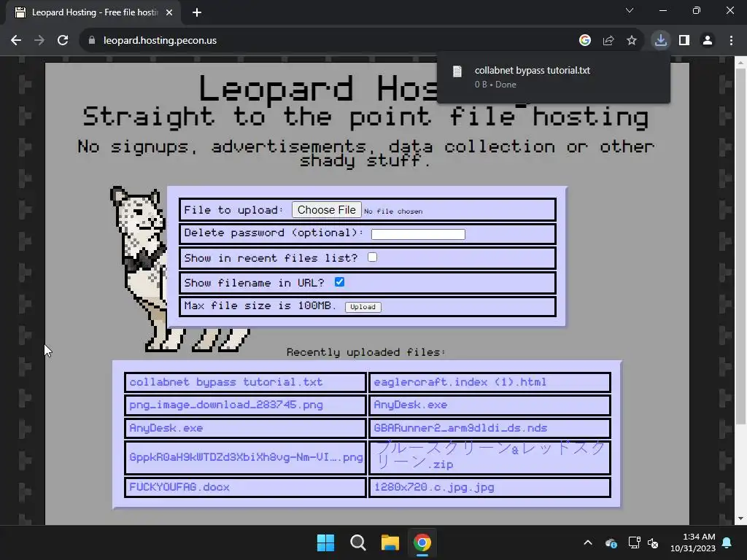Screen dimensions: 747x560
Task: Expand the system tray hidden icons chevron
Action: pos(588,542)
